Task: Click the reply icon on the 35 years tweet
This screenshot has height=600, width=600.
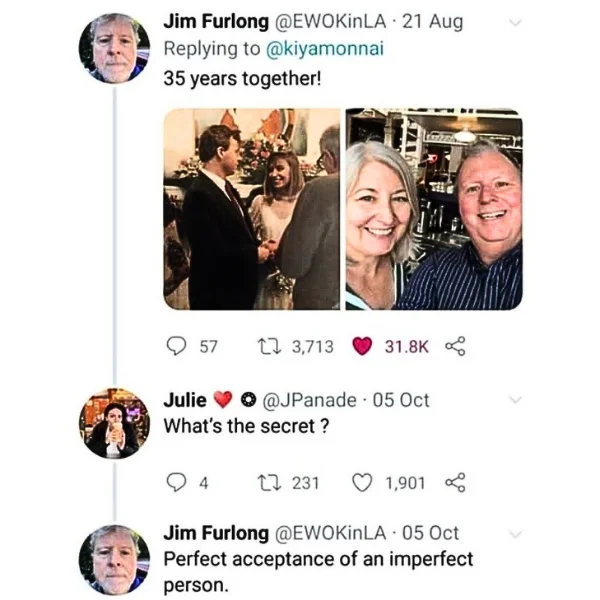Action: [x=175, y=346]
